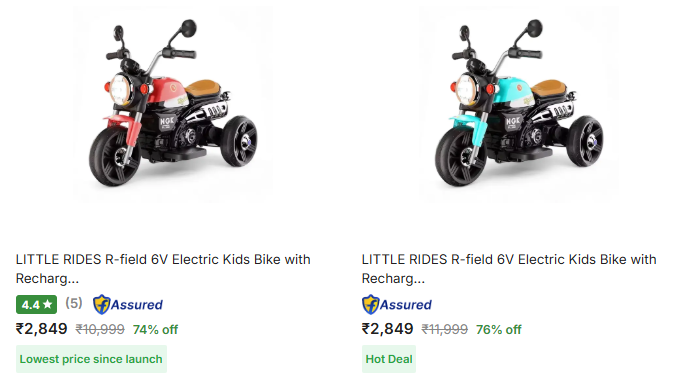Open the red kids bike product image

[x=173, y=103]
